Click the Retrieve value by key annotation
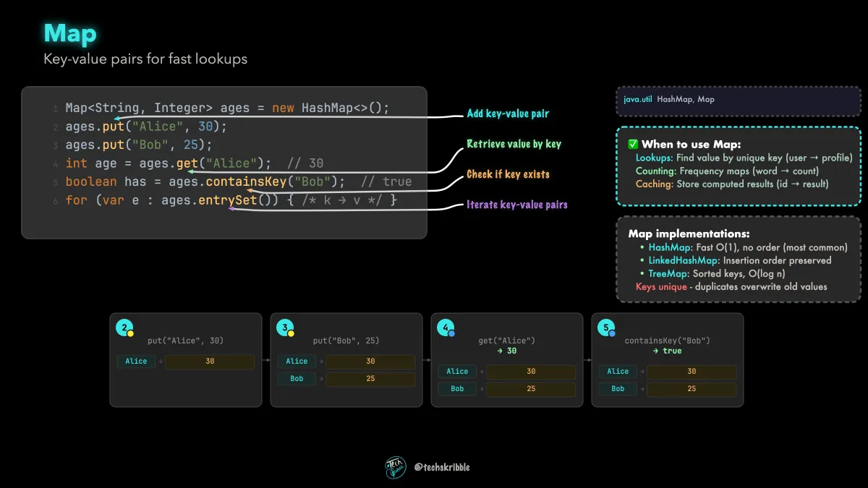Screen dimensions: 868x488 [514, 144]
